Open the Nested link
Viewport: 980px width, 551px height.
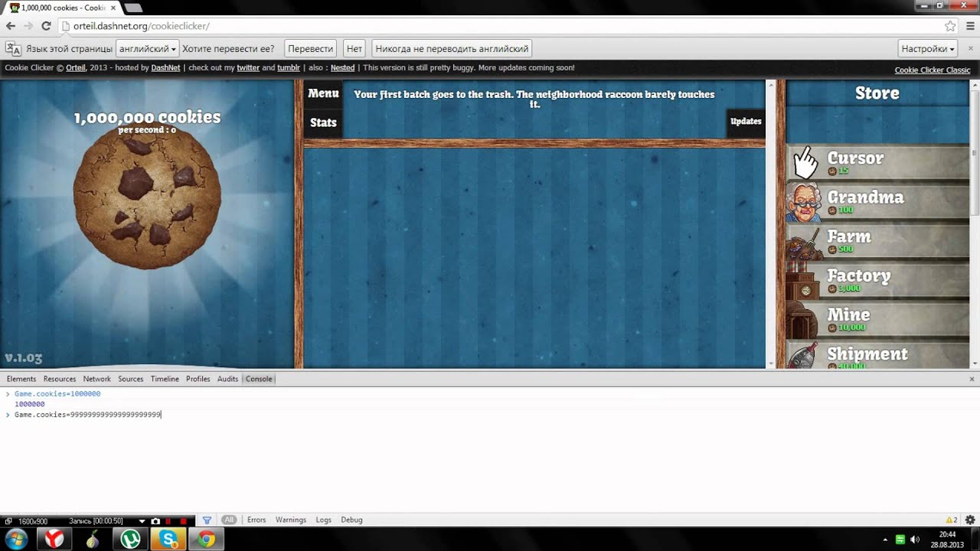tap(342, 68)
